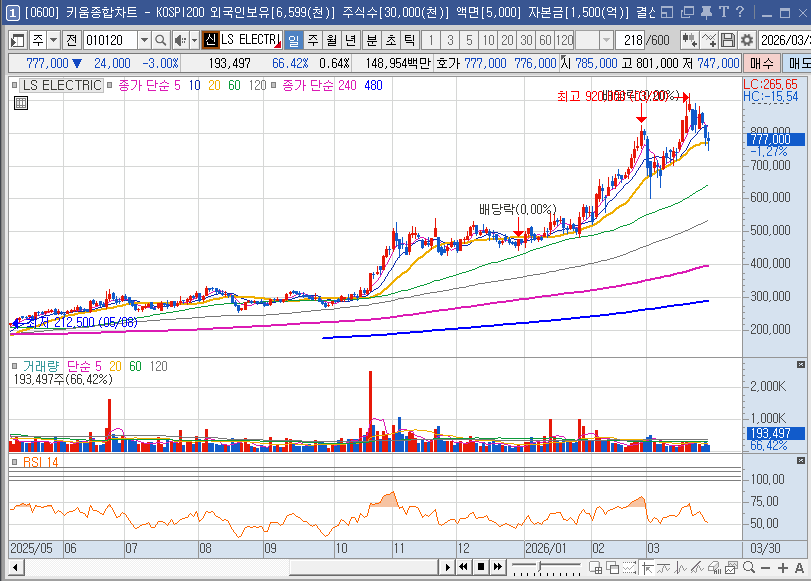Click the horizontal chart scrollbar thumb

click(364, 568)
